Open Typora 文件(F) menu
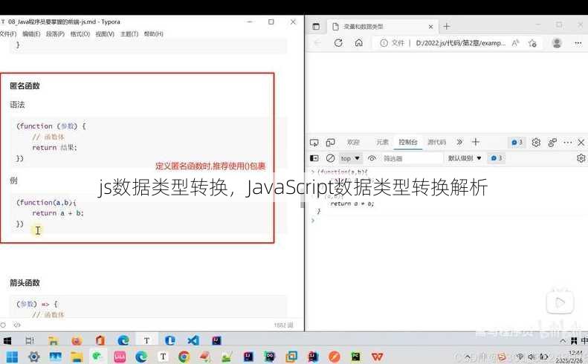Image resolution: width=588 pixels, height=364 pixels. (x=8, y=33)
